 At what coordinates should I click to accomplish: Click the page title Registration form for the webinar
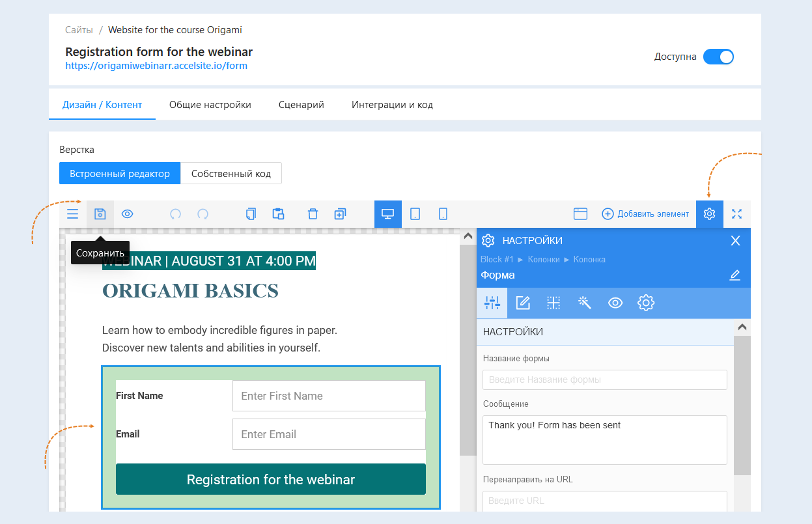pyautogui.click(x=159, y=52)
